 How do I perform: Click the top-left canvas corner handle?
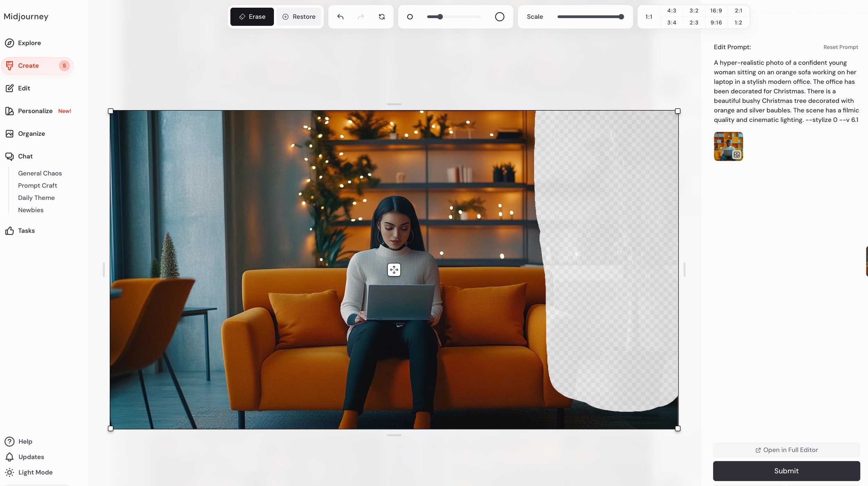pyautogui.click(x=111, y=111)
